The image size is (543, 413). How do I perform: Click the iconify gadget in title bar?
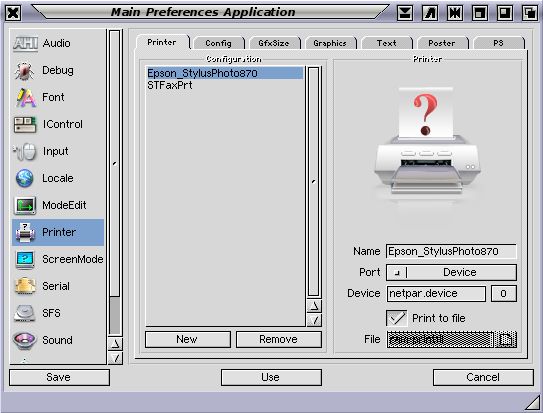(405, 13)
